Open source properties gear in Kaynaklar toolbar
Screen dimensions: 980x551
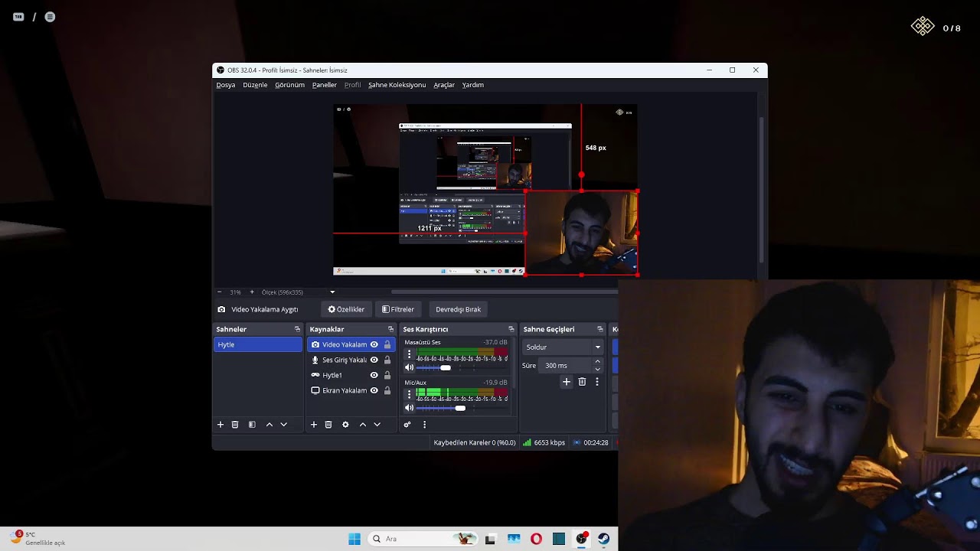pos(345,425)
